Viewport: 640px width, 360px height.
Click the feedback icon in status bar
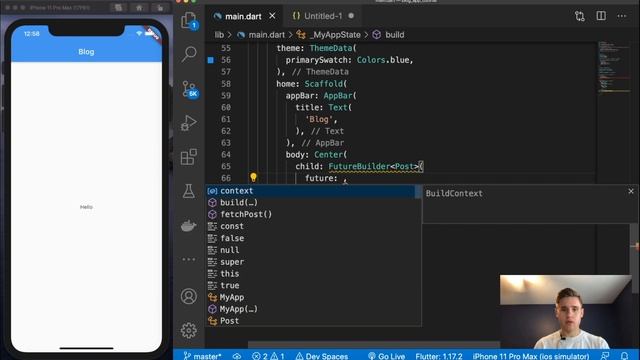tap(605, 356)
